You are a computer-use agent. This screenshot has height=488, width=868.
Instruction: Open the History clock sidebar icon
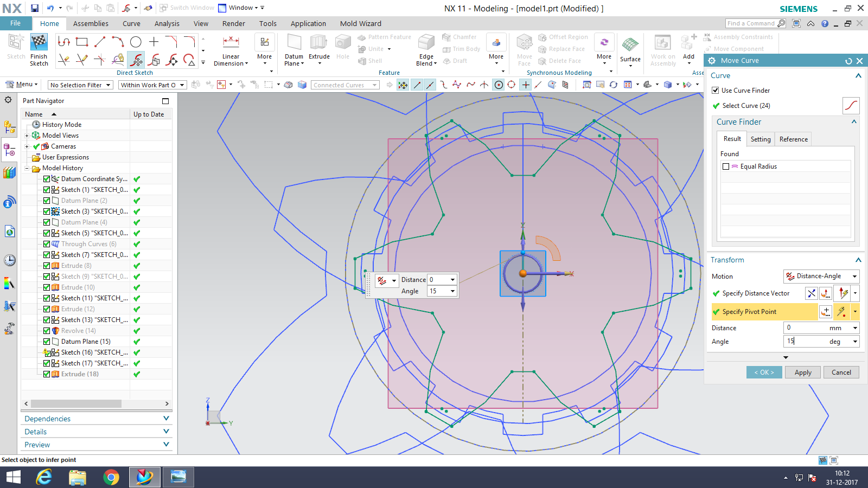9,260
